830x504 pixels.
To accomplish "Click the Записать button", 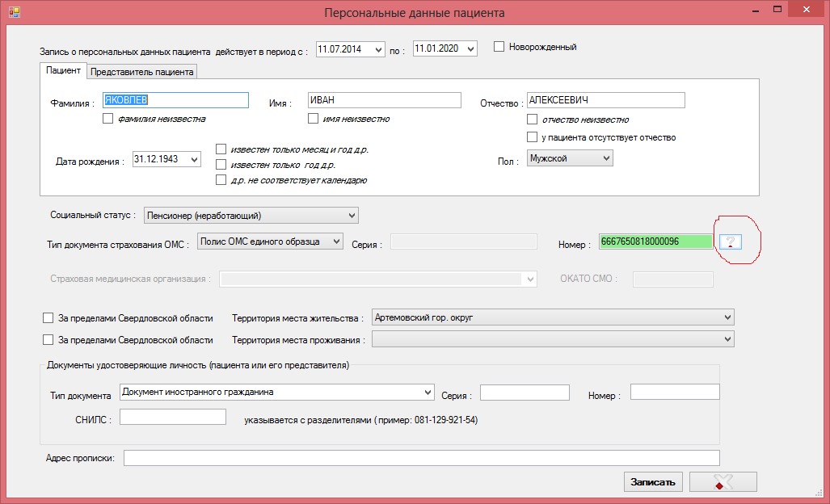I will coord(653,481).
